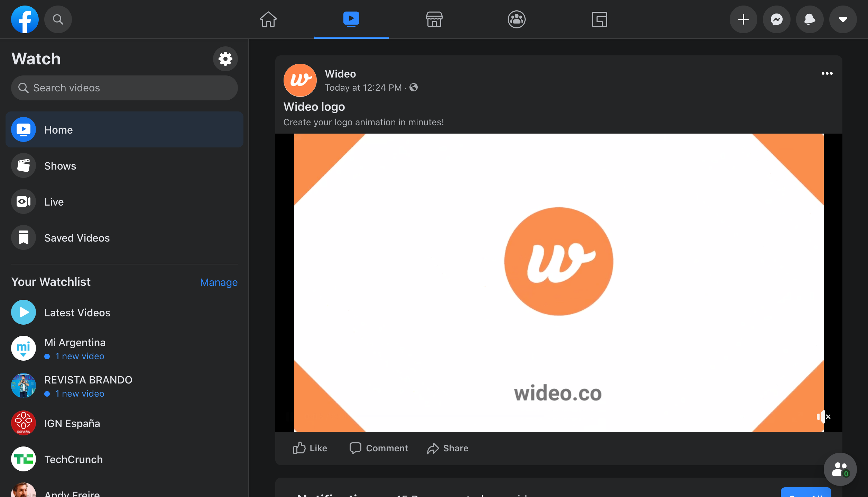This screenshot has height=497, width=868.
Task: Select Home in the Watch sidebar
Action: (x=124, y=130)
